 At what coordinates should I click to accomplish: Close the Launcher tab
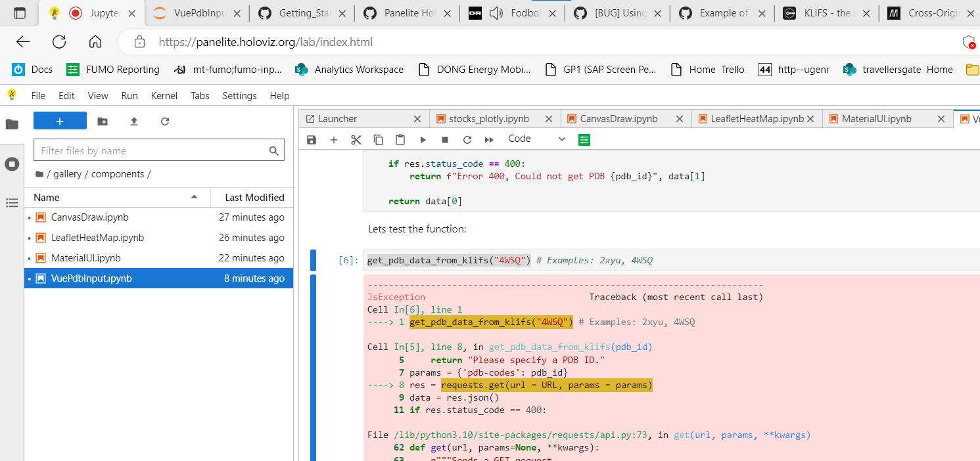417,119
